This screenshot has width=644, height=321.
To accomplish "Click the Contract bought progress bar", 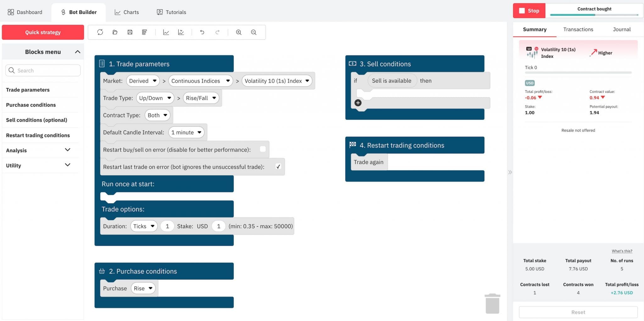I will click(x=594, y=15).
